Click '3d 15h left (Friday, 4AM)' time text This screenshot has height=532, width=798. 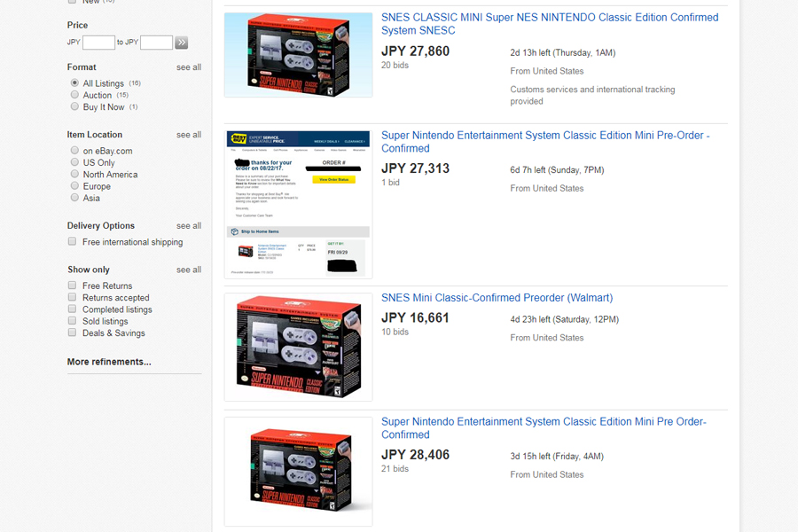[557, 457]
